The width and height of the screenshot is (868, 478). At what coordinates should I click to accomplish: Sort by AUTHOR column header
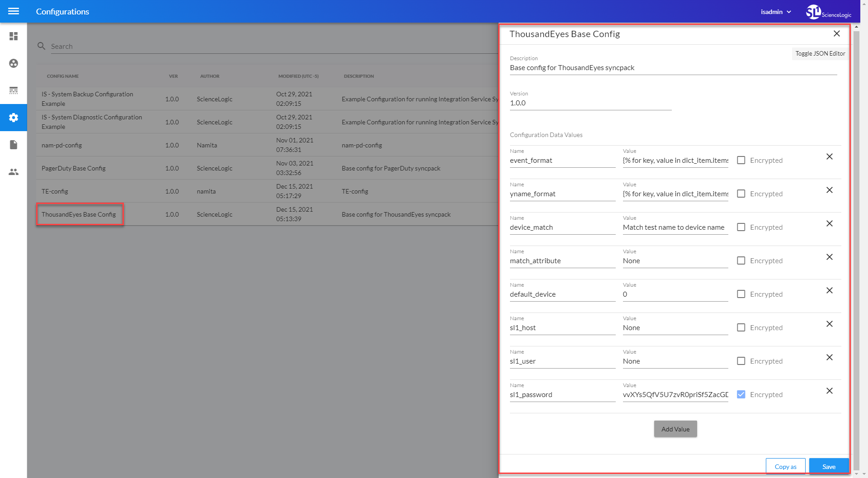(x=210, y=76)
